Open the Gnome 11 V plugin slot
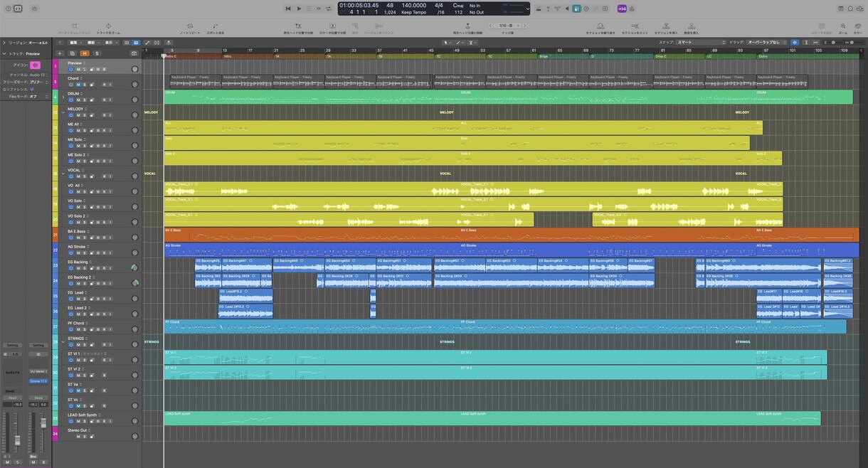This screenshot has width=868, height=468. pos(38,381)
